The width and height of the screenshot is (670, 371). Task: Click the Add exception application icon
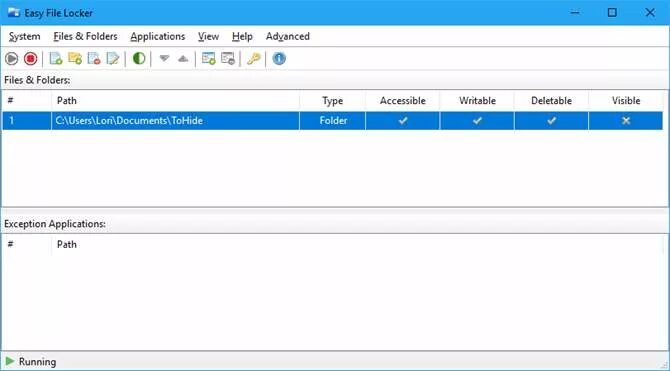tap(209, 59)
